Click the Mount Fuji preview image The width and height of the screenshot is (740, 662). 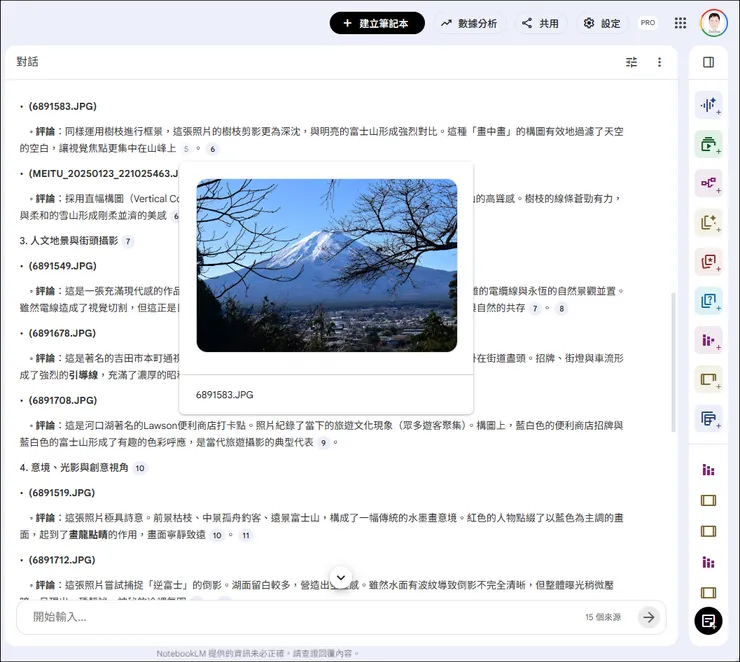[327, 265]
